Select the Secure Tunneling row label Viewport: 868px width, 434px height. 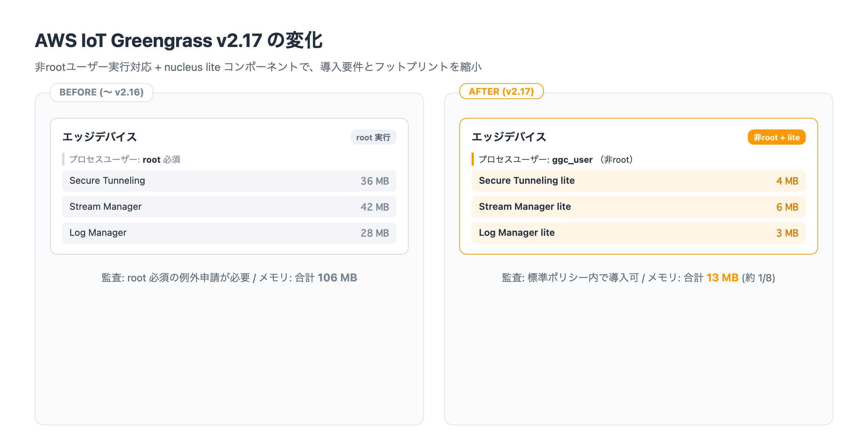(107, 180)
